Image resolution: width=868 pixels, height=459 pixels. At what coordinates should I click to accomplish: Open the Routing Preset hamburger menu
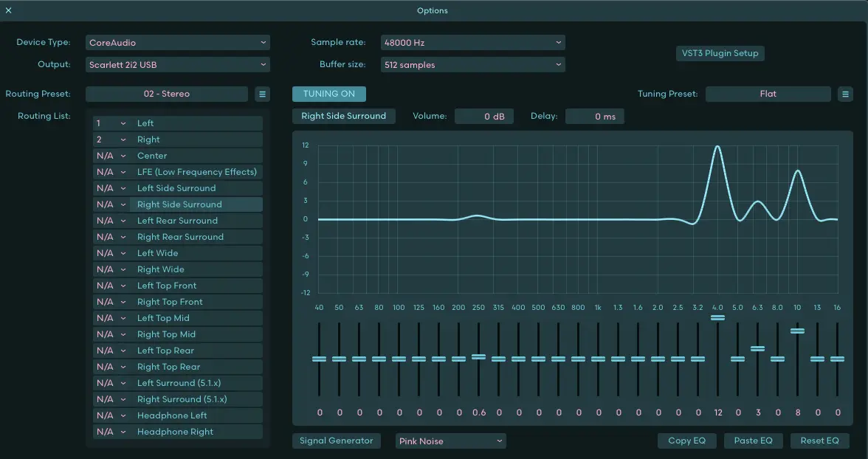click(262, 94)
